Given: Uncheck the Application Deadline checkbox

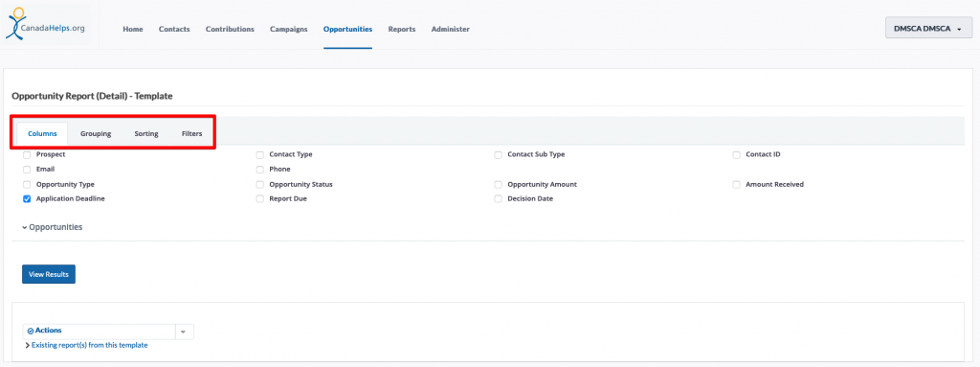Looking at the screenshot, I should (x=27, y=199).
